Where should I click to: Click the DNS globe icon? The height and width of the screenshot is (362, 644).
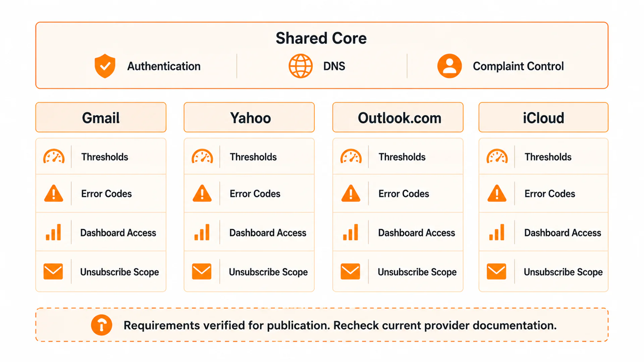point(301,66)
